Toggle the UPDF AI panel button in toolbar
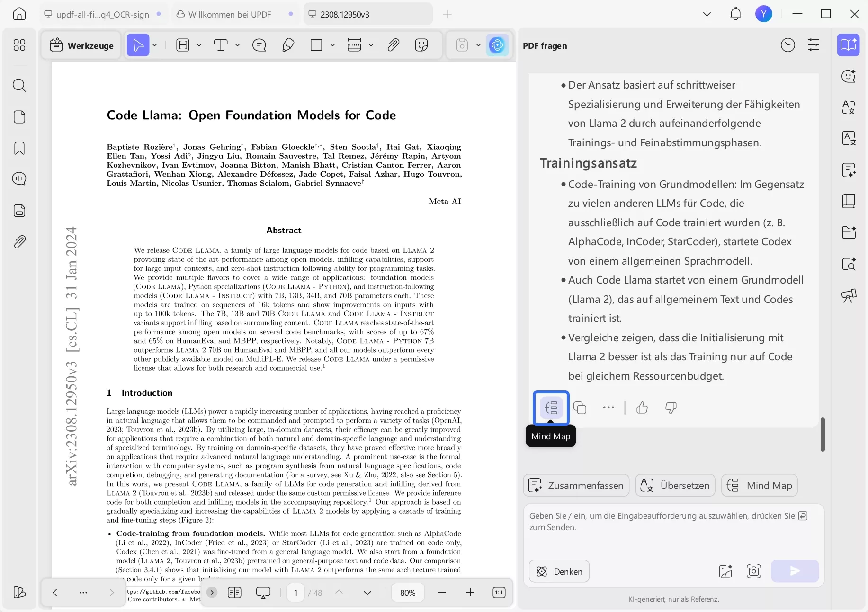 (497, 45)
